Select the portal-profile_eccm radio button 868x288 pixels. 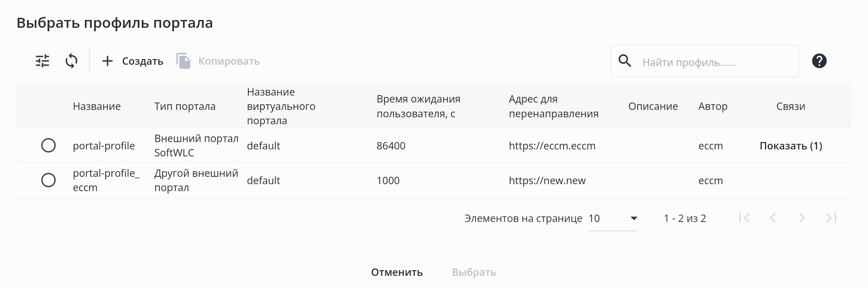48,180
